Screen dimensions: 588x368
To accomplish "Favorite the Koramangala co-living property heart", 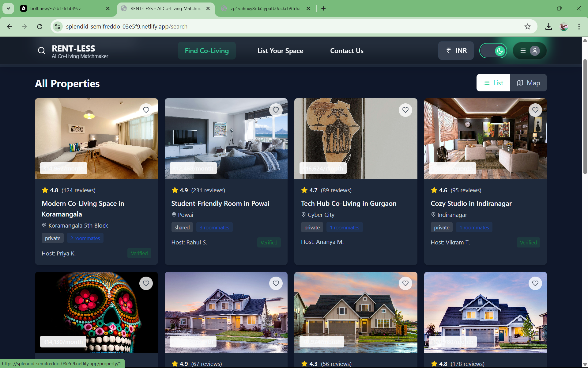I will (x=146, y=110).
